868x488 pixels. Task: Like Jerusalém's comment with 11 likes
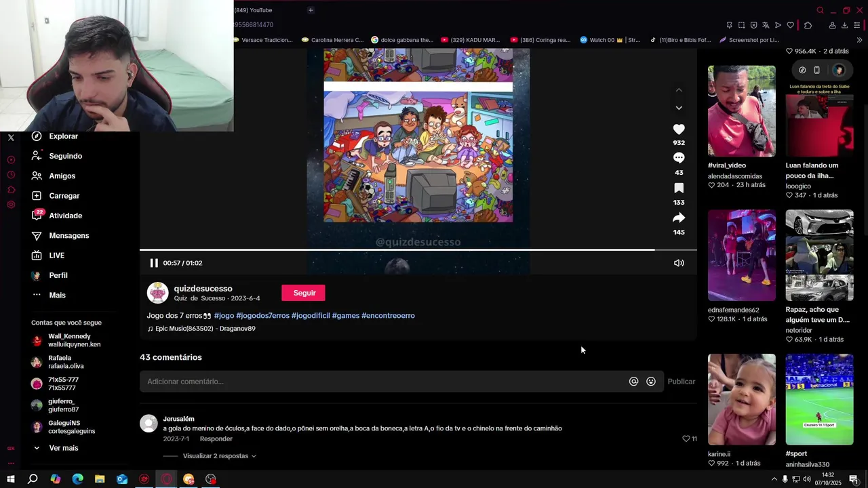click(686, 439)
